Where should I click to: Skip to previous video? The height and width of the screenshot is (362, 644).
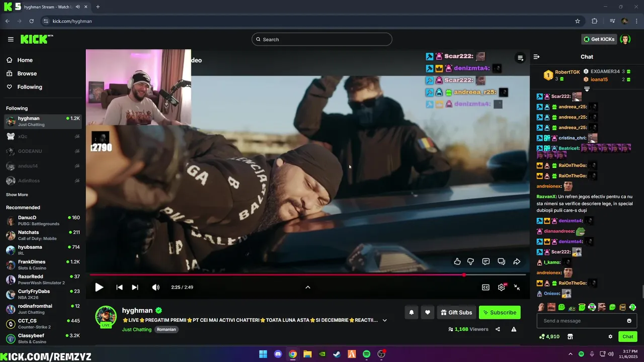(119, 287)
